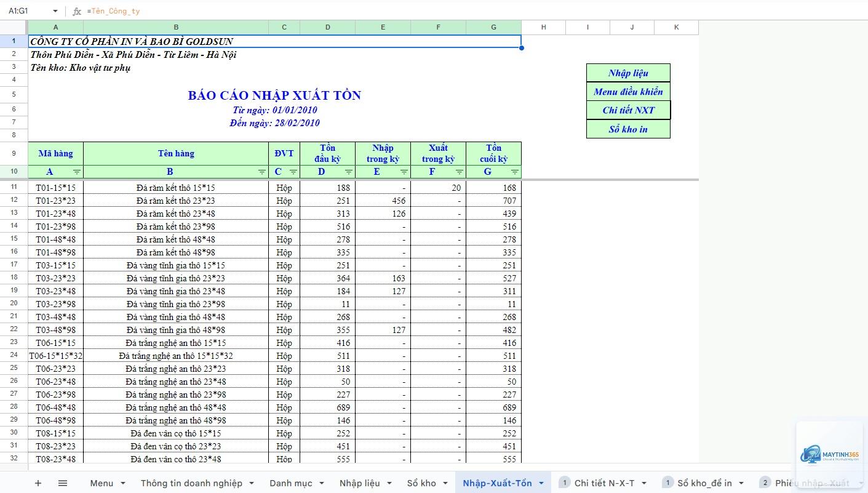The height and width of the screenshot is (493, 868).
Task: Expand Chi tiết N-X-T tab dropdown arrow
Action: pos(644,483)
